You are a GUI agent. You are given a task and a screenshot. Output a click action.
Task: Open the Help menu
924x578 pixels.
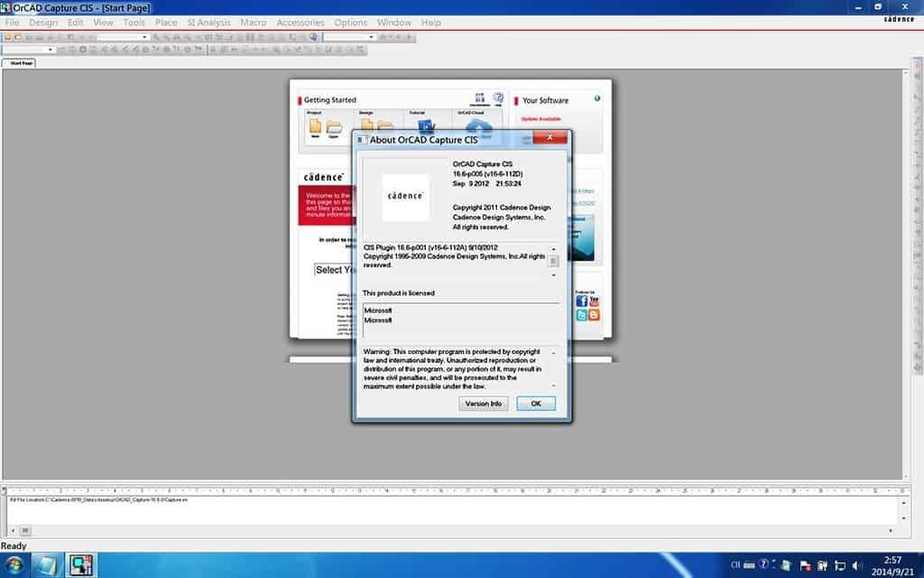coord(430,23)
